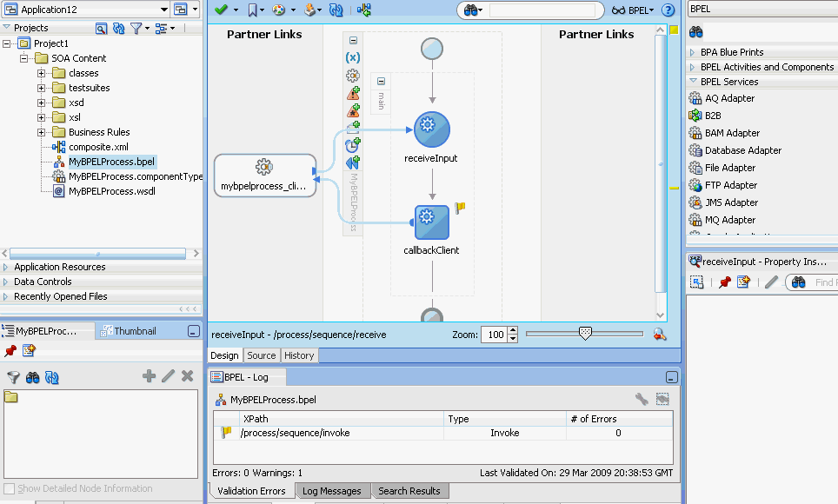Click the zoom-to-fit icon beside zoom slider
The height and width of the screenshot is (504, 838).
660,335
